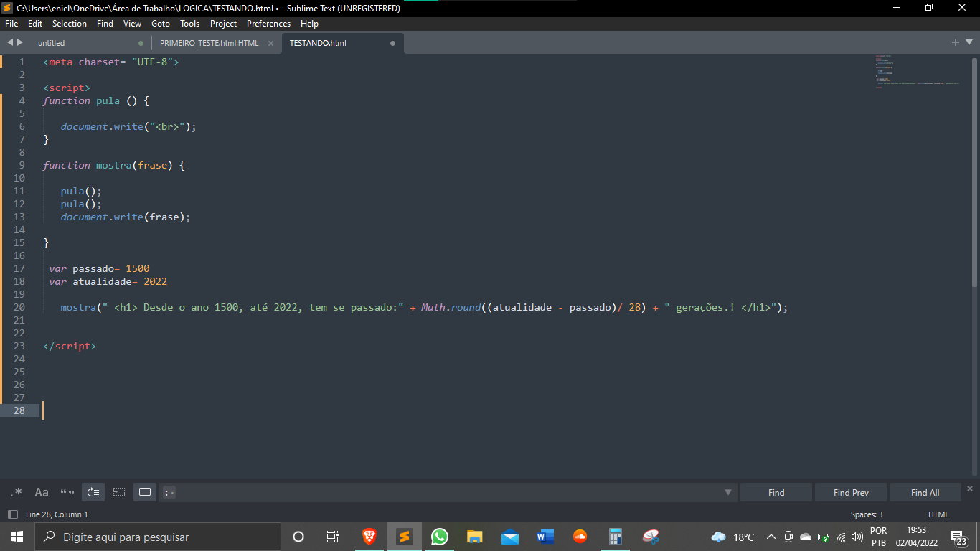Click the Find button
The width and height of the screenshot is (980, 551).
(776, 492)
